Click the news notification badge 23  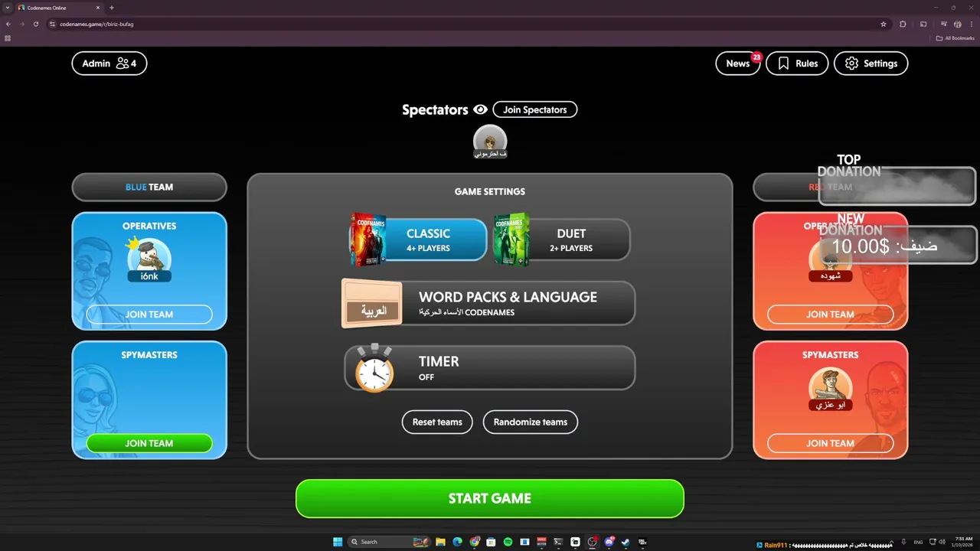756,57
